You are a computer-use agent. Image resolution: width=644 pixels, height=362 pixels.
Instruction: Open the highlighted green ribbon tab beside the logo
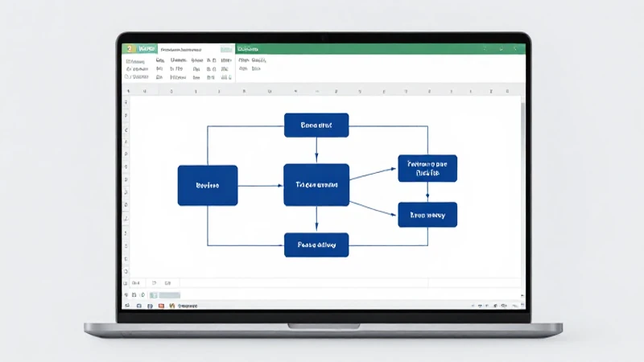click(147, 49)
